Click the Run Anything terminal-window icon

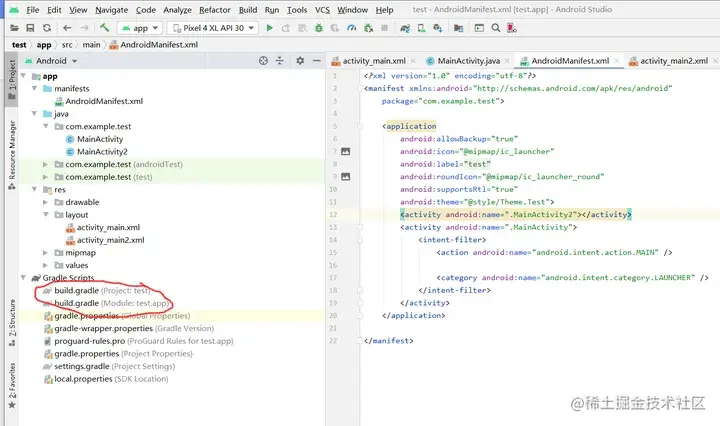(479, 28)
